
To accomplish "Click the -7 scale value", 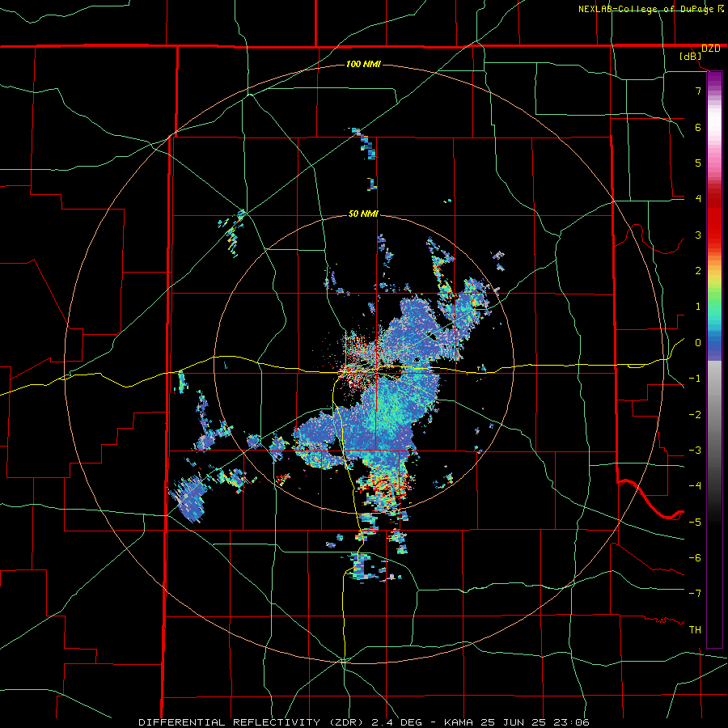I will 695,594.
